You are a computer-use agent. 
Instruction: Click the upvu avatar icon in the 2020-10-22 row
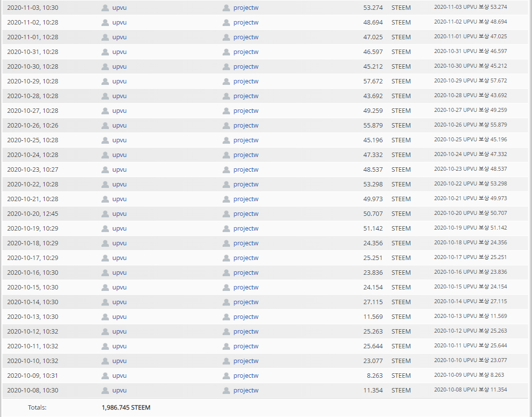(x=105, y=184)
